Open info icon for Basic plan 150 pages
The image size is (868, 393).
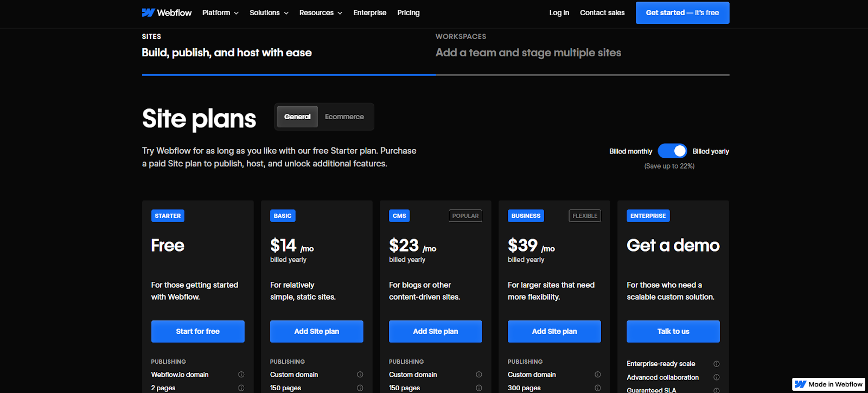pyautogui.click(x=360, y=388)
